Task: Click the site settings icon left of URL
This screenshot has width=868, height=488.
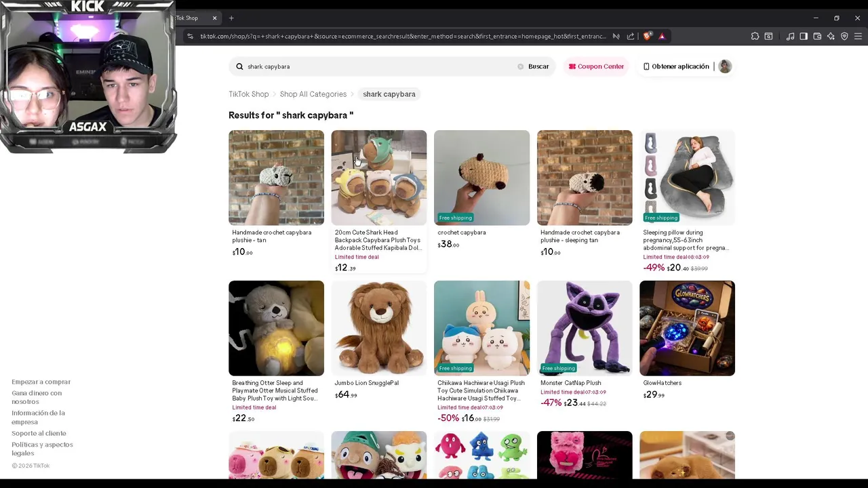Action: click(190, 36)
